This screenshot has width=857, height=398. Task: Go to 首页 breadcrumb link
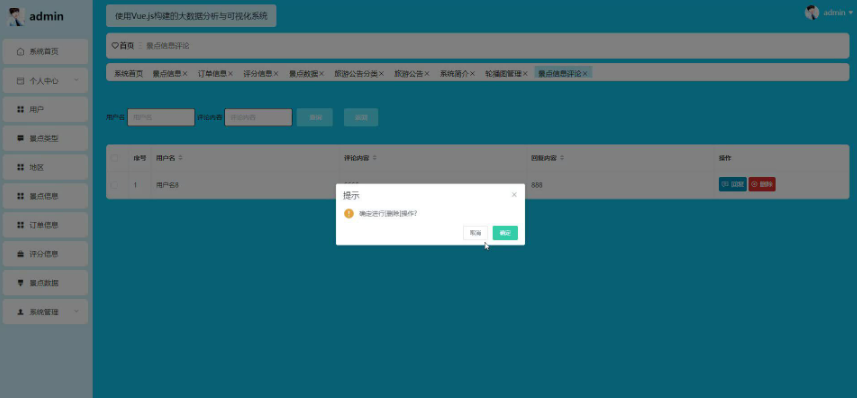127,46
